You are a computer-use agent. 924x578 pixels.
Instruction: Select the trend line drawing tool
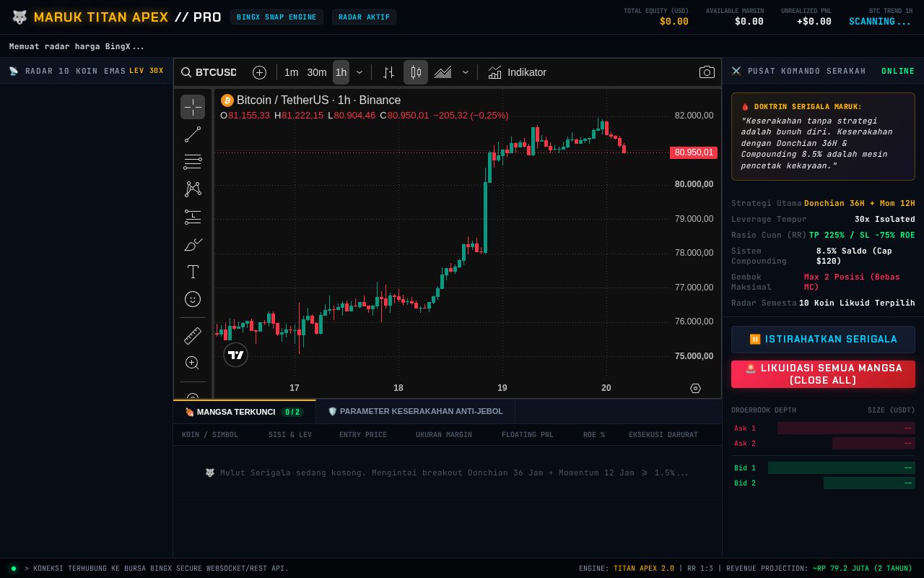pyautogui.click(x=193, y=134)
